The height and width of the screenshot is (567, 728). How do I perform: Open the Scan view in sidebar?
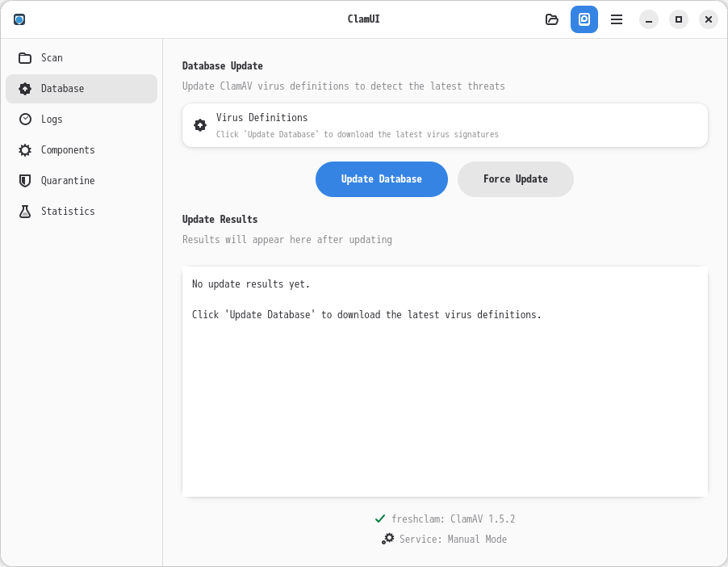click(x=52, y=58)
